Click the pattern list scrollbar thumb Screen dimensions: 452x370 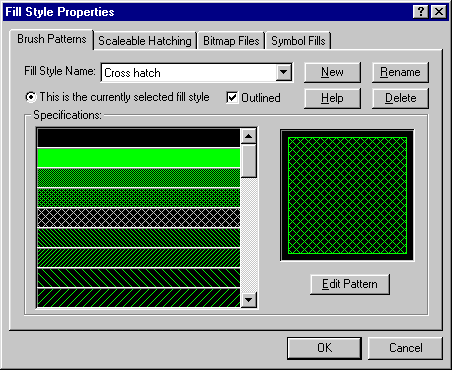(x=248, y=161)
